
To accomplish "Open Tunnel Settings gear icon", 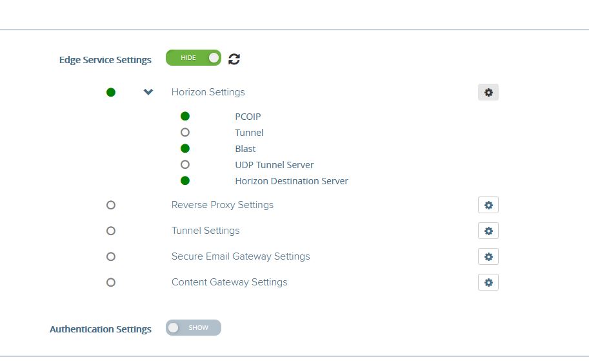I will [488, 231].
